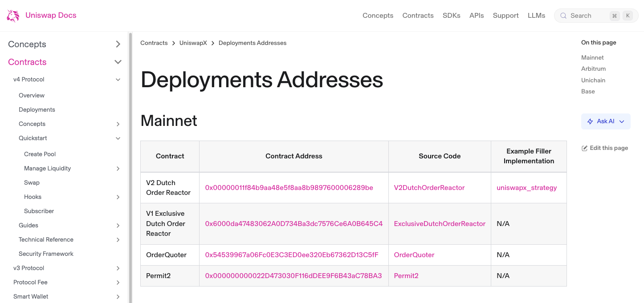This screenshot has width=644, height=303.
Task: Click the chevron next to Concepts sidebar item
Action: pos(118,44)
